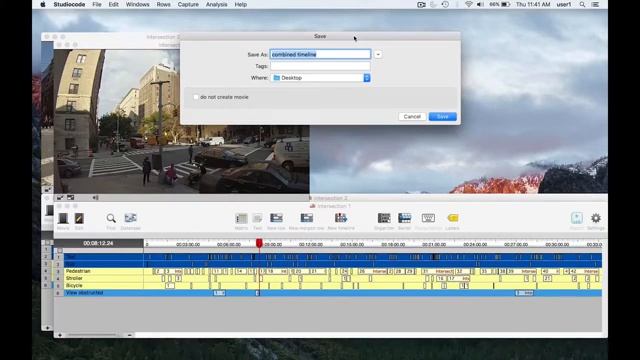
Task: Zoom in timeline with plus button
Action: coord(60,335)
